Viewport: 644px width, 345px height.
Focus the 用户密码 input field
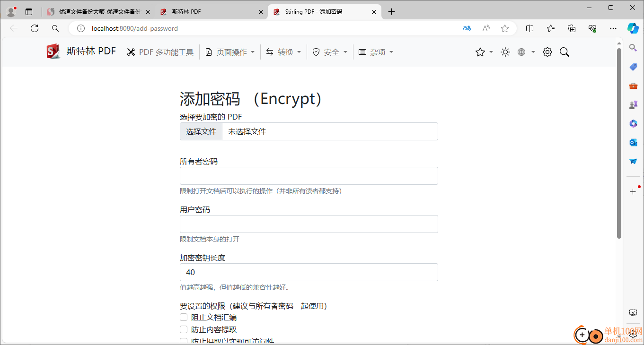[309, 224]
